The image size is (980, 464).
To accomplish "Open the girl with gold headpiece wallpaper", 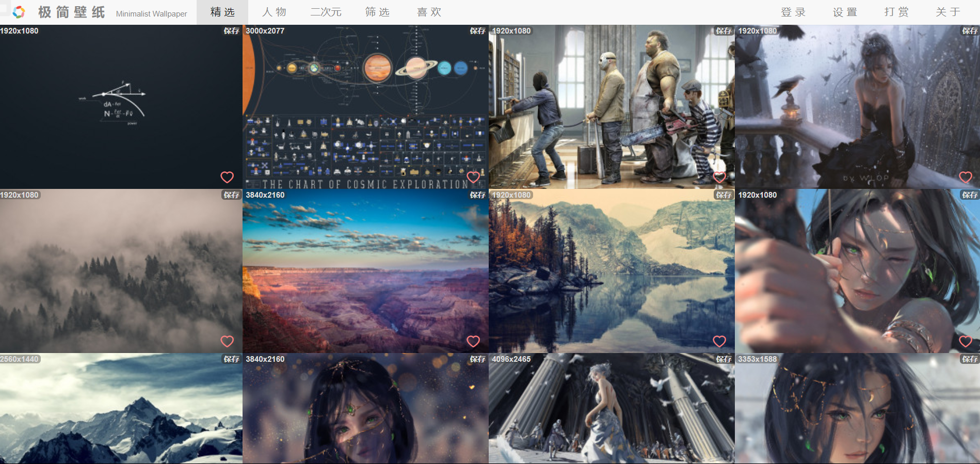I will (x=858, y=409).
